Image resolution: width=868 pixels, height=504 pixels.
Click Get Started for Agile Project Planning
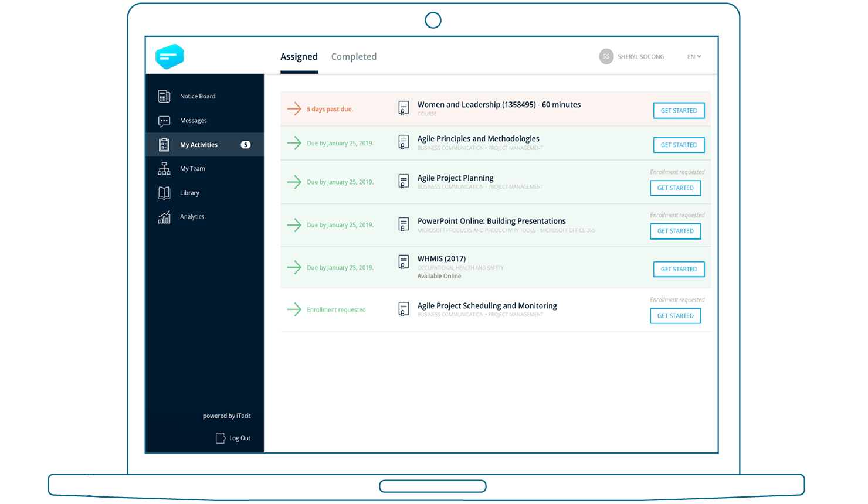click(675, 188)
